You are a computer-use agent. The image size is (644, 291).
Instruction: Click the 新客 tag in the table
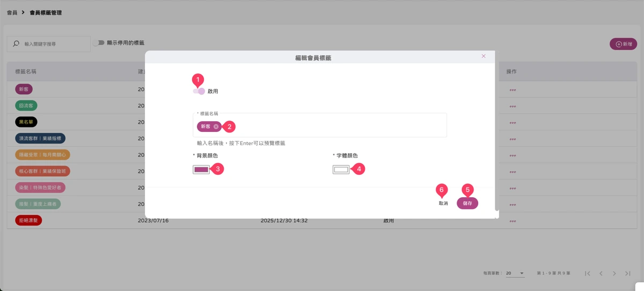point(24,89)
